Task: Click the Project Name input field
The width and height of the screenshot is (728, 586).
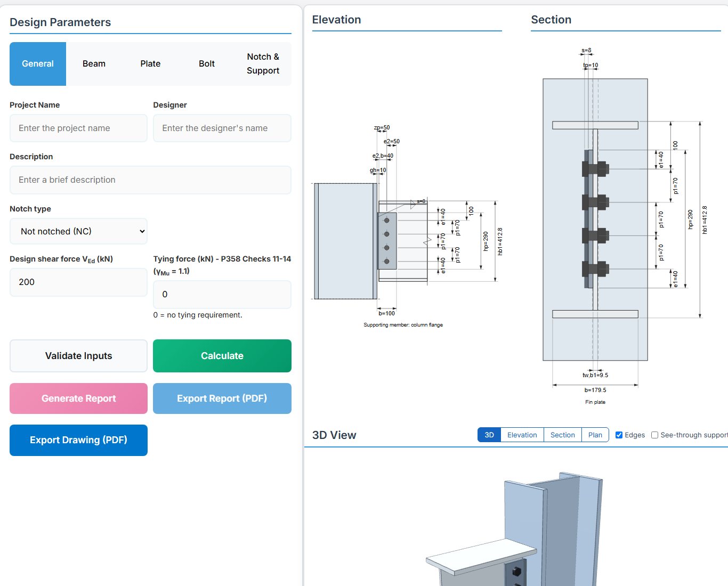Action: click(78, 128)
